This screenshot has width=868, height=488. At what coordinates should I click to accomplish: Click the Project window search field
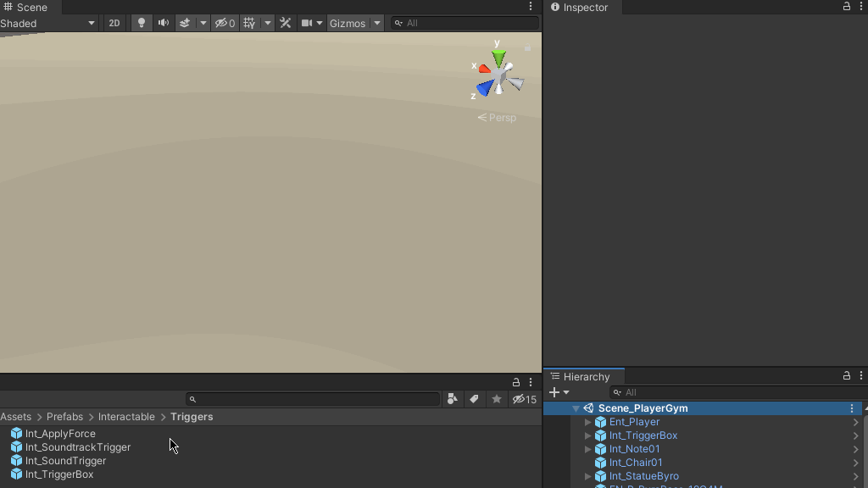[313, 400]
